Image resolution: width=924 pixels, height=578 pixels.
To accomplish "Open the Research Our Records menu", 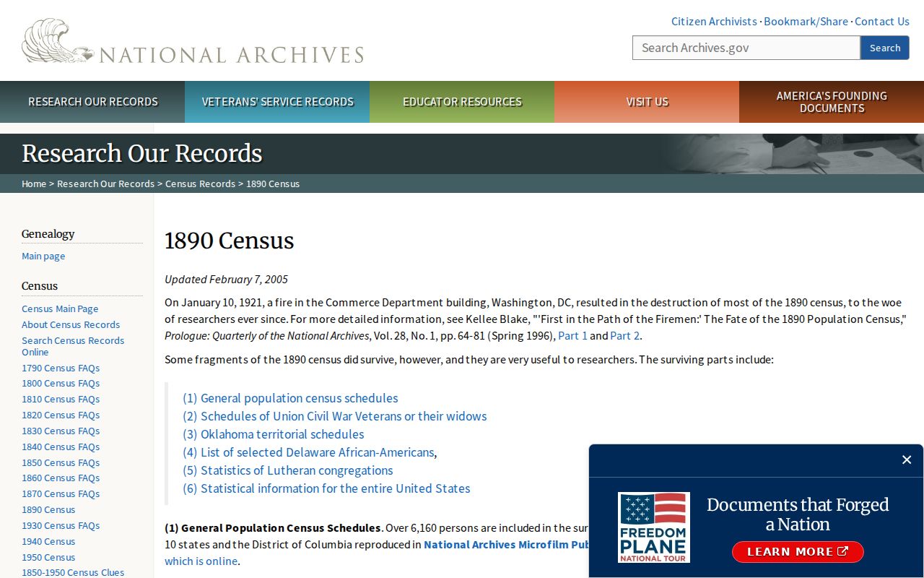I will point(92,102).
